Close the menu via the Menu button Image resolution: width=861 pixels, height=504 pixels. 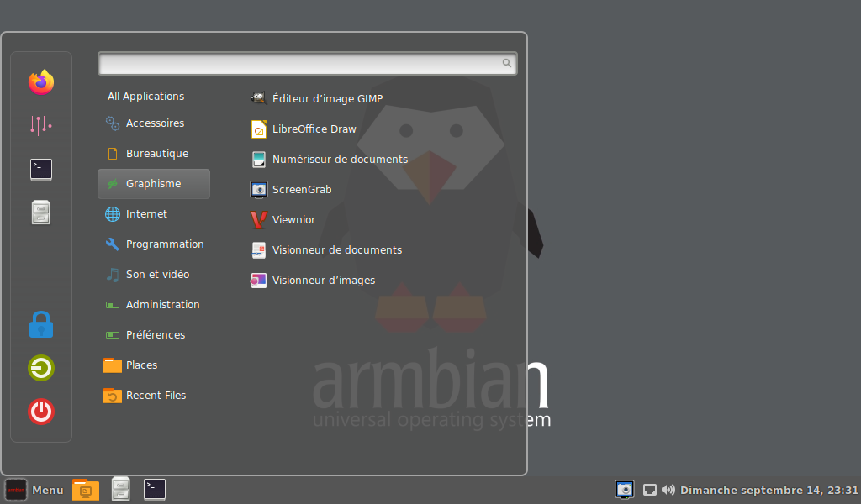pyautogui.click(x=34, y=490)
